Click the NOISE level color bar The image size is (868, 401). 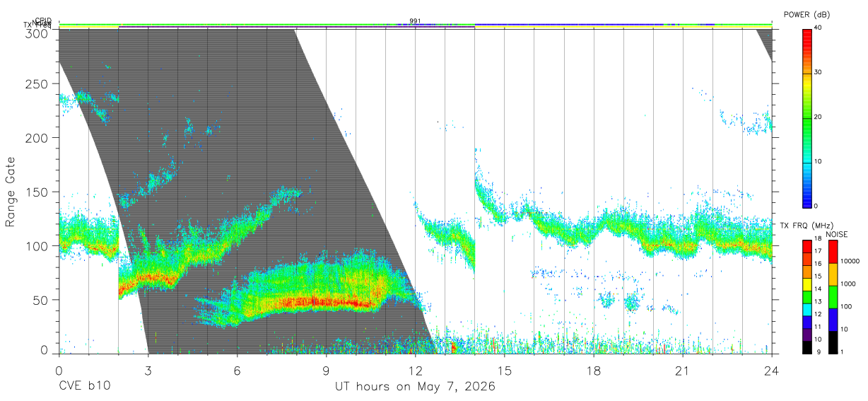[x=833, y=296]
